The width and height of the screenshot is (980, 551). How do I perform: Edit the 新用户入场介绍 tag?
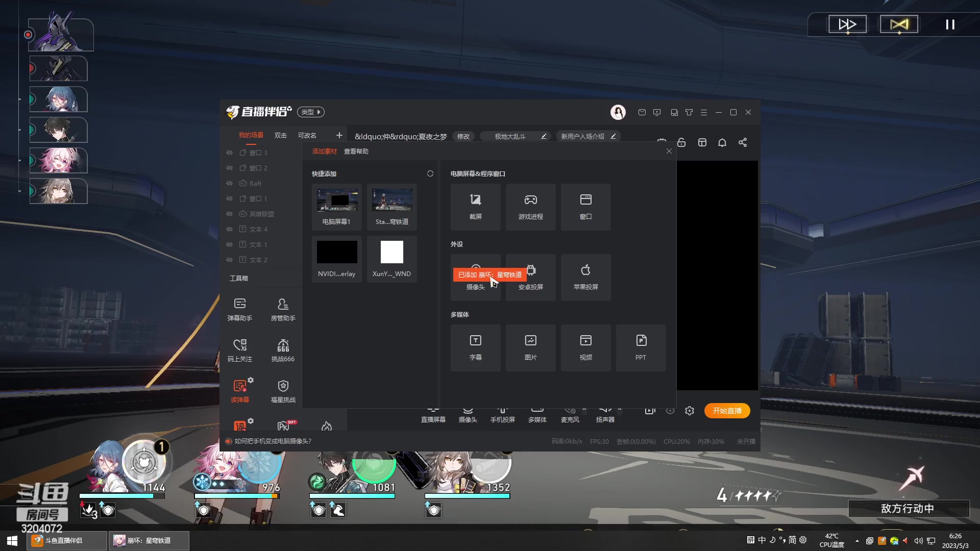613,136
